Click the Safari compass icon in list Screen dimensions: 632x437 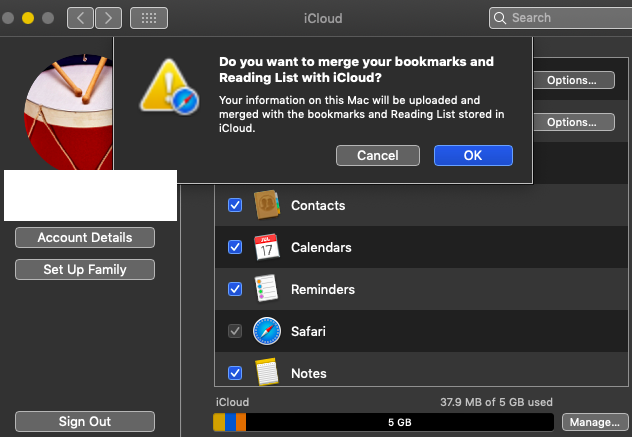[x=266, y=331]
